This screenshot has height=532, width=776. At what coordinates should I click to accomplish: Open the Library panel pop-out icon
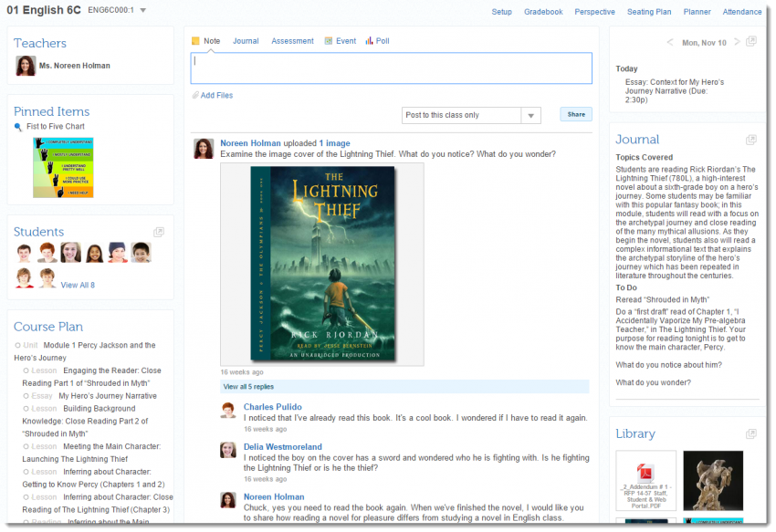[750, 433]
